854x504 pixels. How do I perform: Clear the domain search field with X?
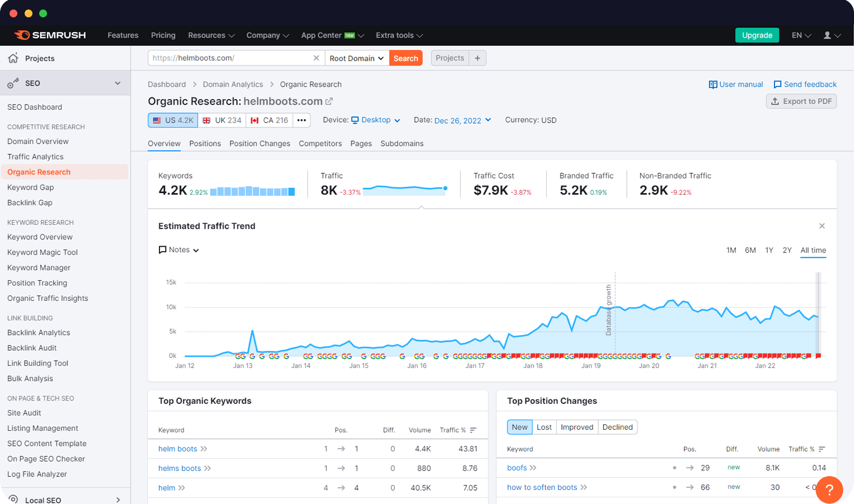316,58
